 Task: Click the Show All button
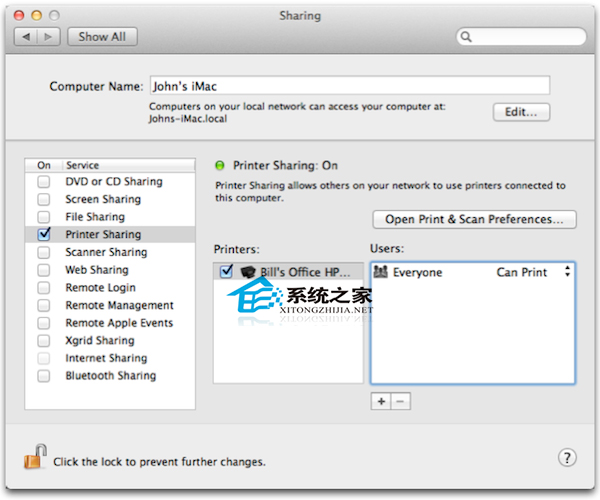[x=102, y=37]
